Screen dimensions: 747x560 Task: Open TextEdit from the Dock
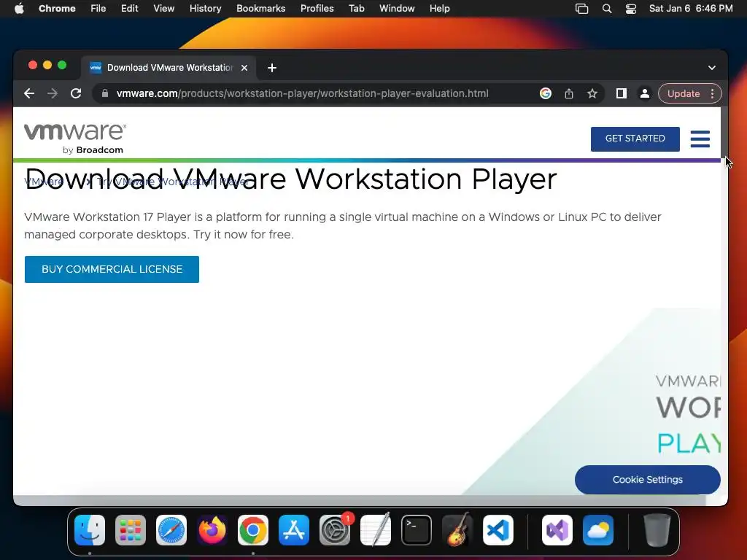[376, 530]
